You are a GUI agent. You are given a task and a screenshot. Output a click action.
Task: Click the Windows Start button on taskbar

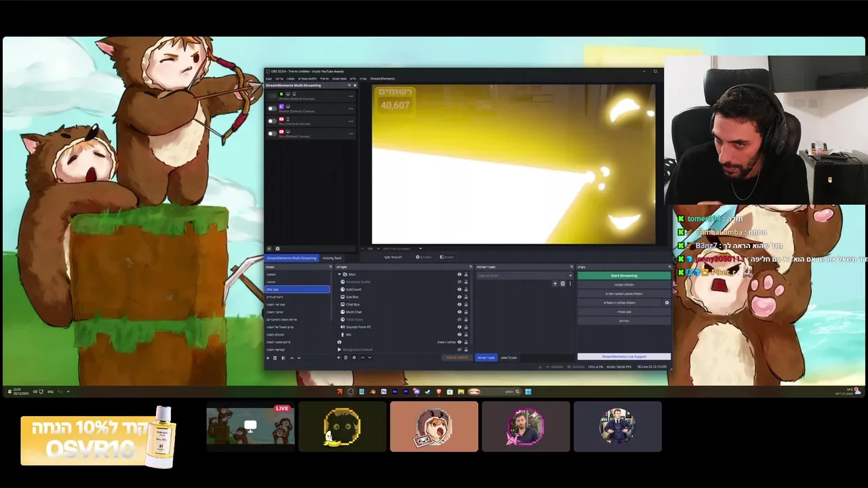pyautogui.click(x=528, y=392)
